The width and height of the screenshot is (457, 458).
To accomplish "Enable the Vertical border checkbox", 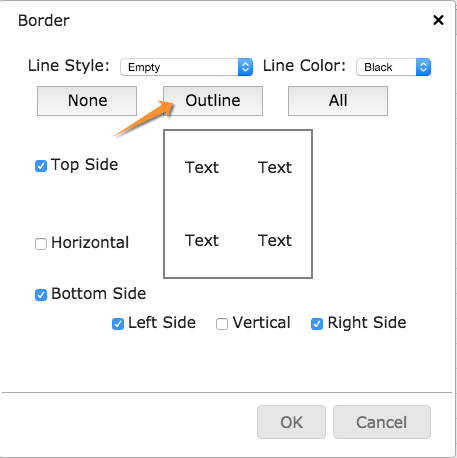I will 222,324.
